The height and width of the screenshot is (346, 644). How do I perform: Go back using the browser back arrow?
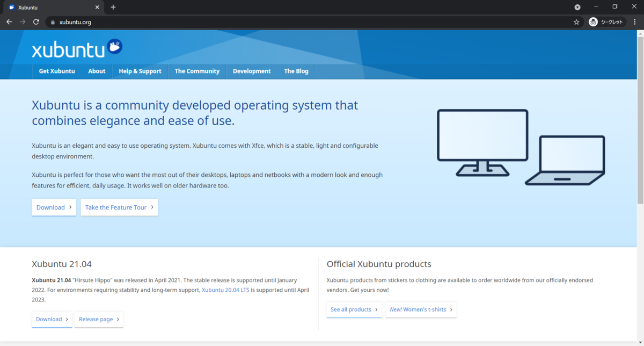(9, 22)
